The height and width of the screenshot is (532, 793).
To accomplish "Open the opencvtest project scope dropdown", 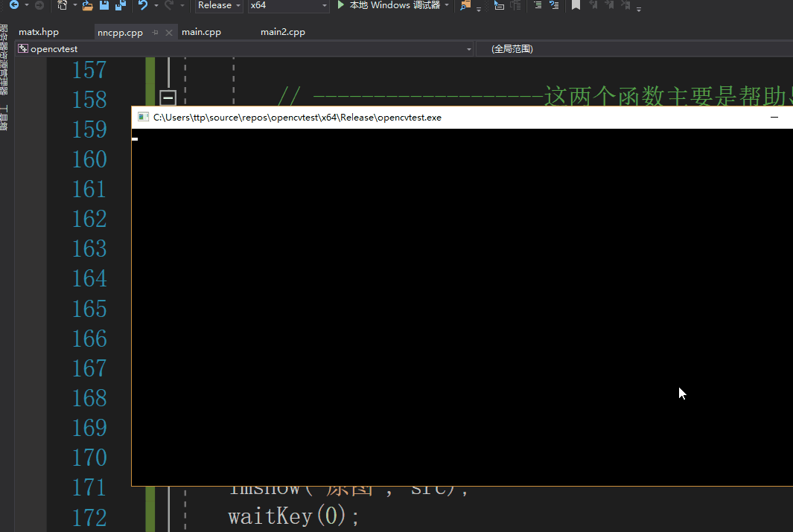I will coord(245,49).
